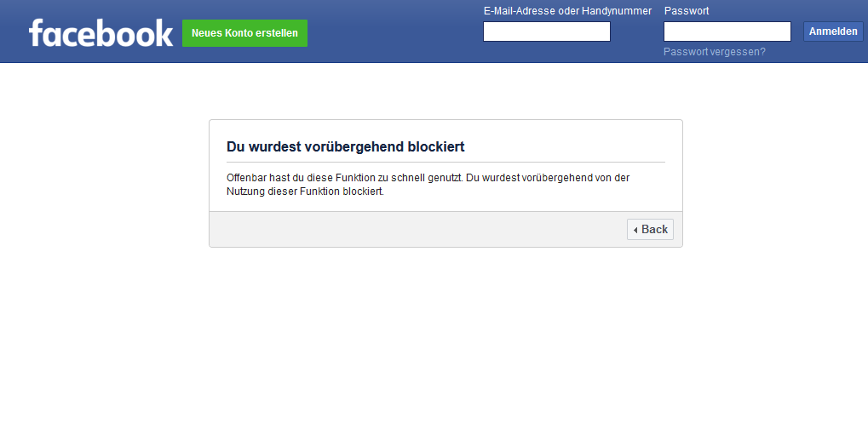Click the E-Mail-Adresse oder Handynummer label

(567, 11)
